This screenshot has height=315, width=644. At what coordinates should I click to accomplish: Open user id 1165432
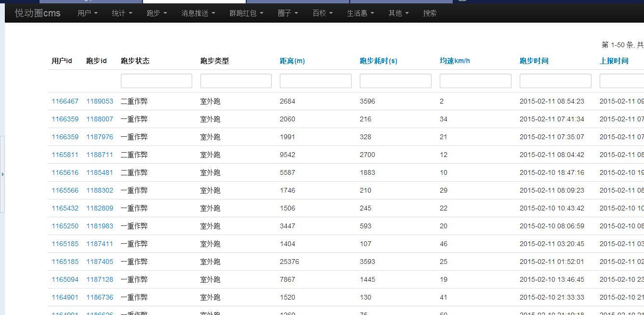[65, 208]
